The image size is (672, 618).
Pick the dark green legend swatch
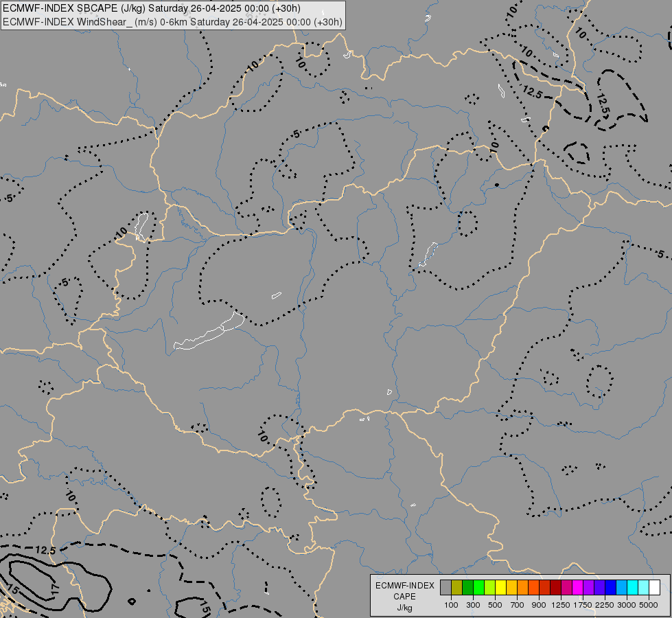tap(467, 587)
